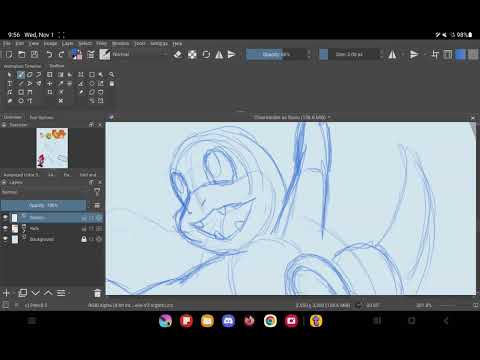Viewport: 480px width, 360px height.
Task: Open Chrome from the Android dock
Action: pyautogui.click(x=270, y=321)
